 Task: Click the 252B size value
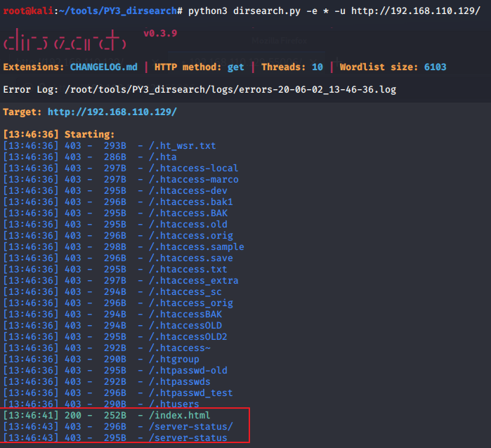pyautogui.click(x=115, y=416)
